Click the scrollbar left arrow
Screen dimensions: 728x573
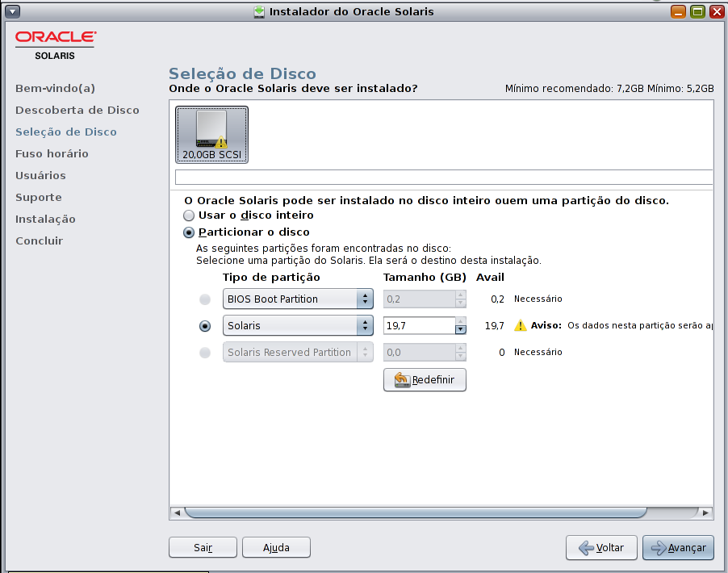tap(177, 512)
